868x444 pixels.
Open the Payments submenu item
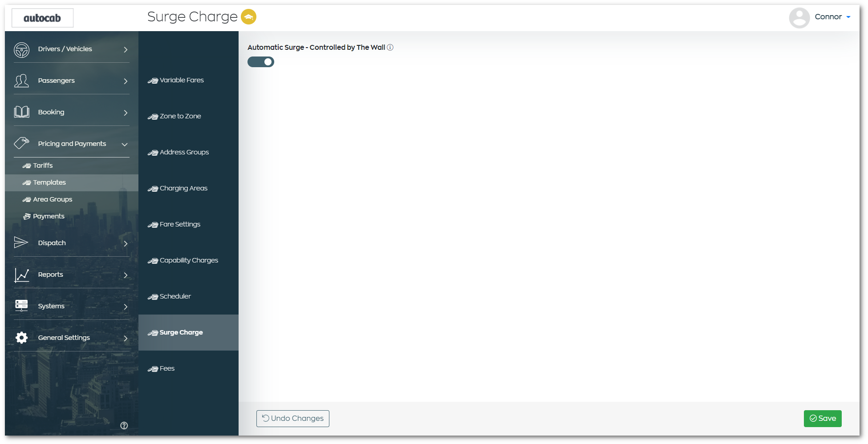pyautogui.click(x=72, y=216)
